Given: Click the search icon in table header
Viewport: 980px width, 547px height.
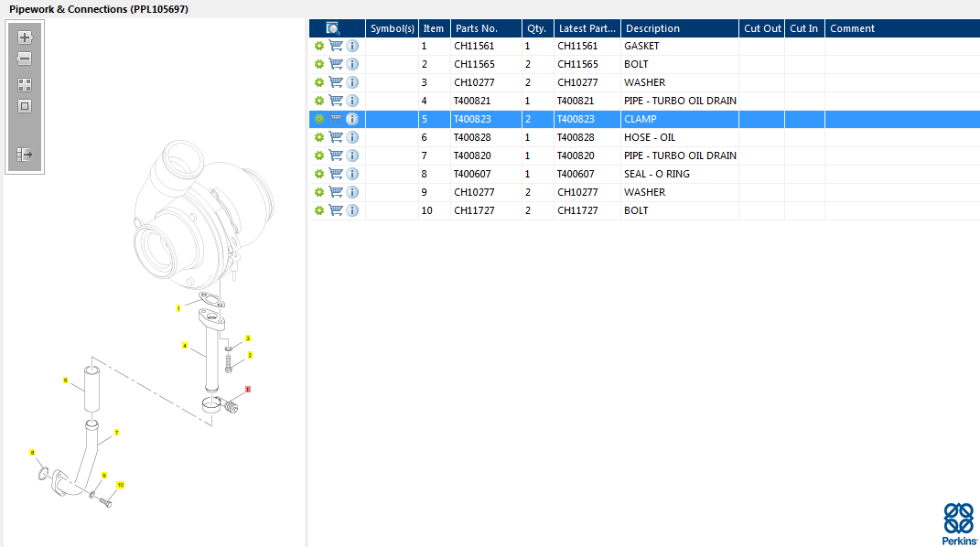Looking at the screenshot, I should click(x=332, y=28).
